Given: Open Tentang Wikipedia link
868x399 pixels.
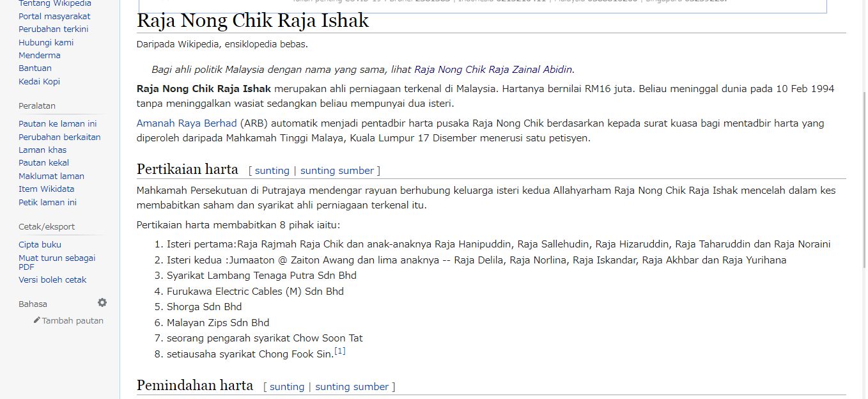Looking at the screenshot, I should coord(55,4).
